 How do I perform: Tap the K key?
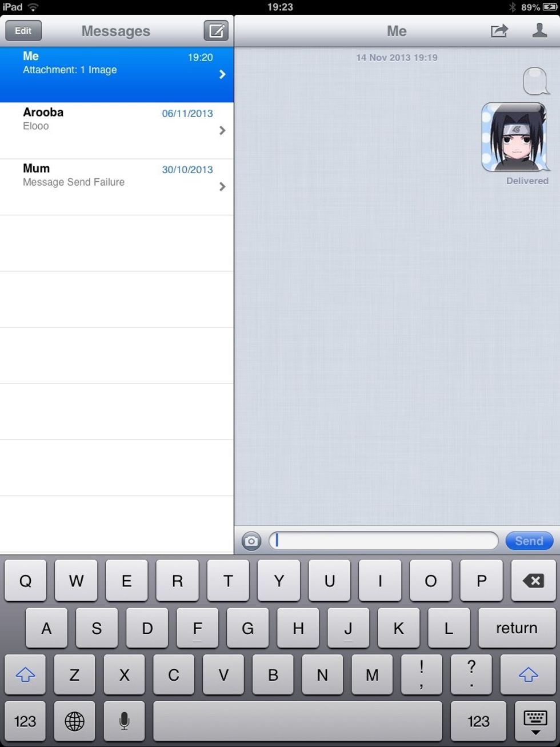(x=398, y=628)
